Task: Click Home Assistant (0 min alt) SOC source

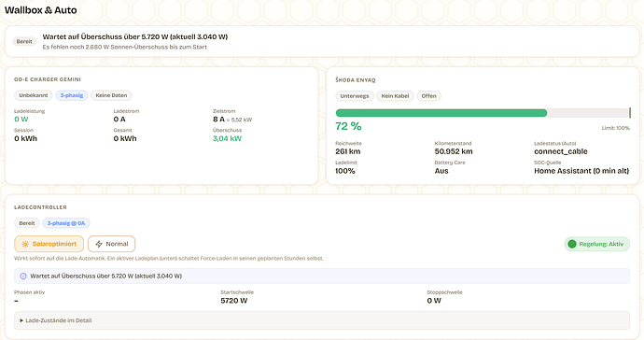Action: (581, 171)
